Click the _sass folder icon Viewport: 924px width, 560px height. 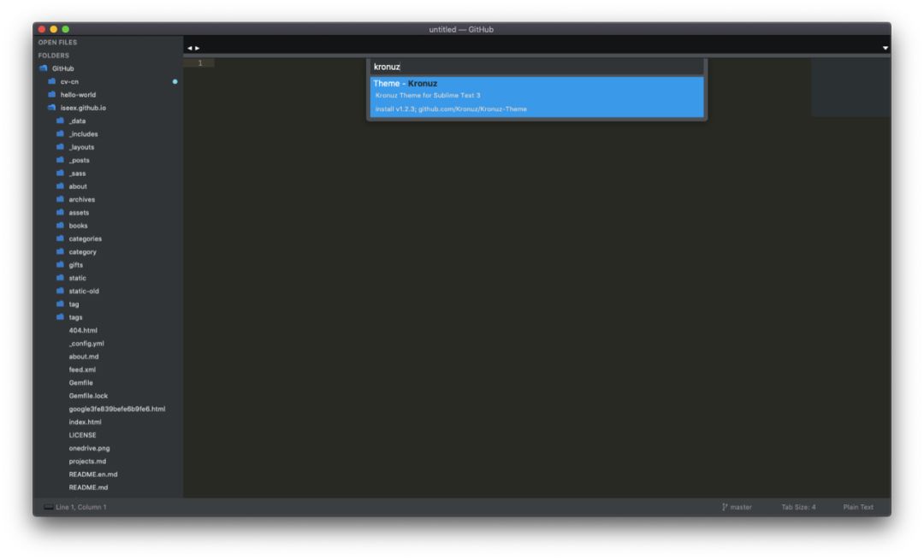coord(60,173)
